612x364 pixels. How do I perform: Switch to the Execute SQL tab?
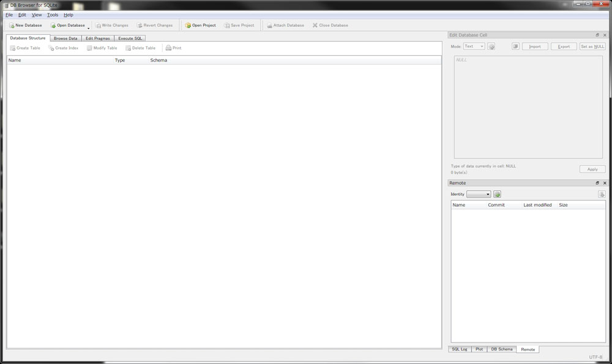[x=130, y=38]
